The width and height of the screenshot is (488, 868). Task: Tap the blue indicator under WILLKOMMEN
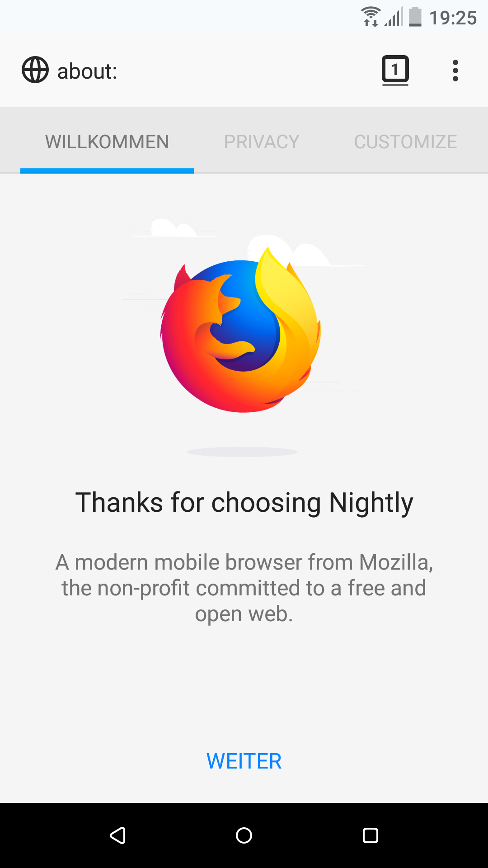click(107, 170)
